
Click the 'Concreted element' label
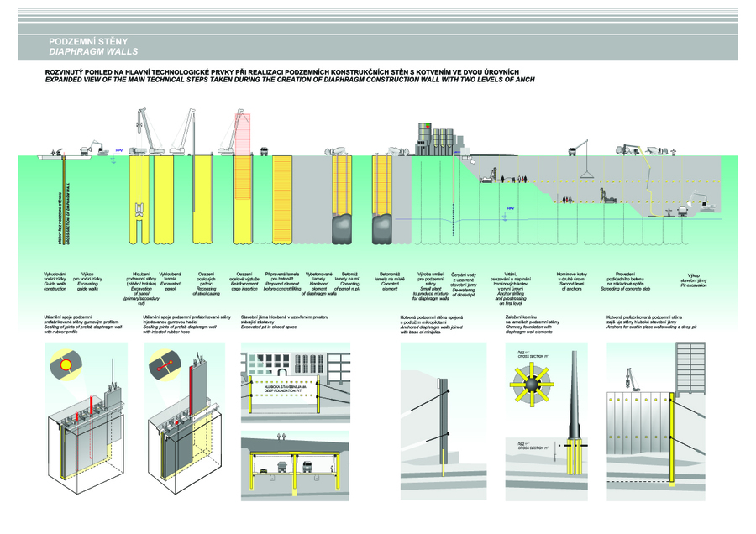point(390,286)
